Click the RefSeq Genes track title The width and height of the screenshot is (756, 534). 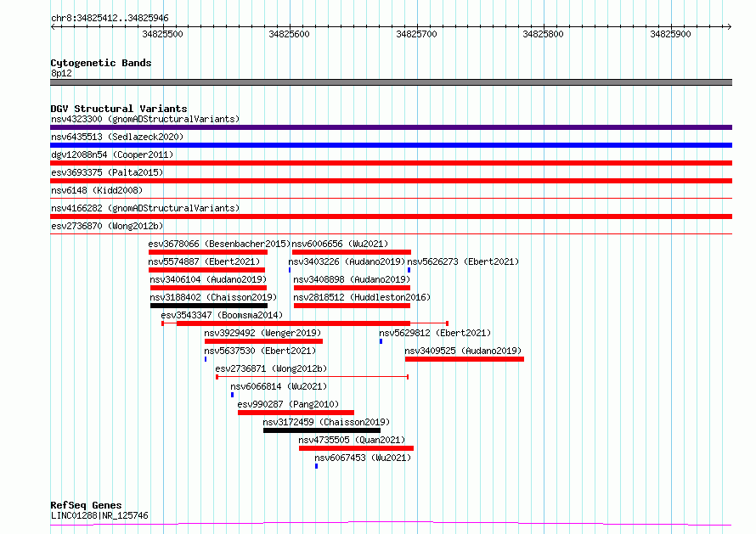click(x=86, y=506)
